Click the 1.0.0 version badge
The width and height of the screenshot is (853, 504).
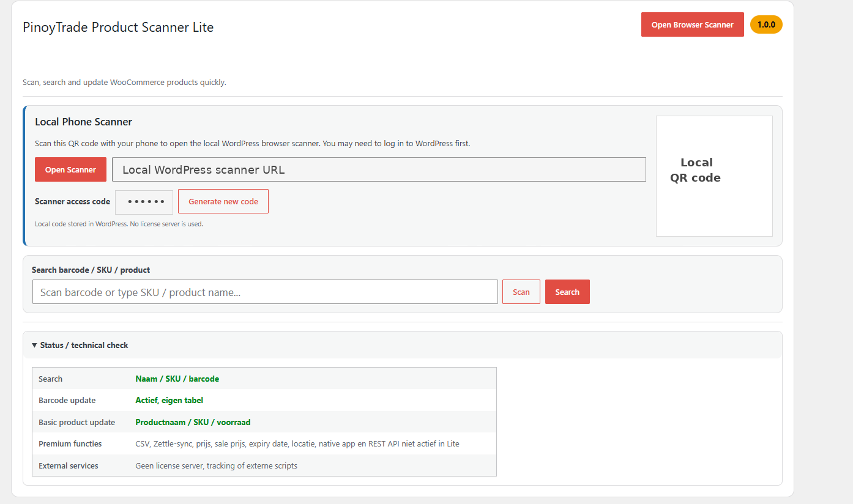(x=766, y=24)
